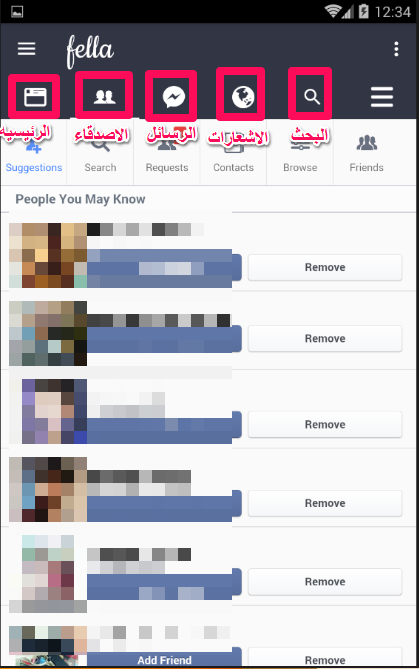Open the Messenger messages icon
This screenshot has width=419, height=669.
pos(174,97)
